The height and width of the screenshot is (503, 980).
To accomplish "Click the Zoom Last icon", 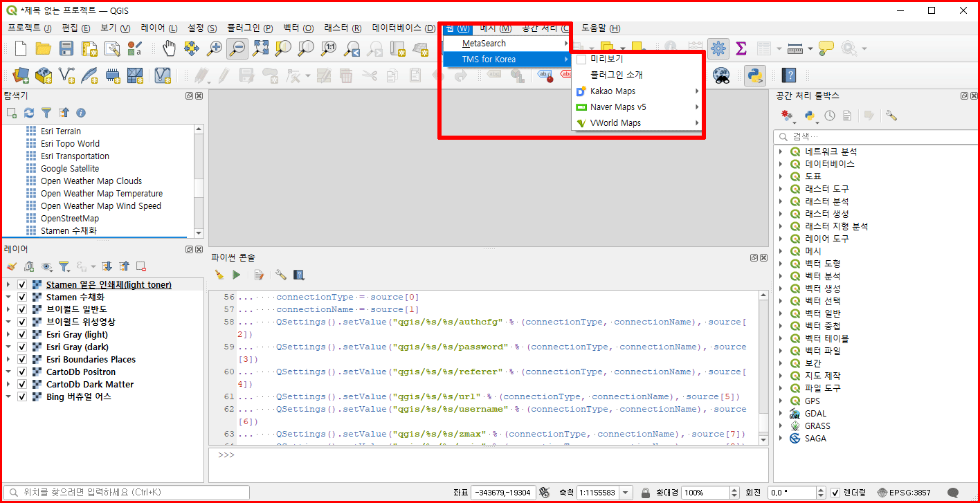I will (352, 48).
